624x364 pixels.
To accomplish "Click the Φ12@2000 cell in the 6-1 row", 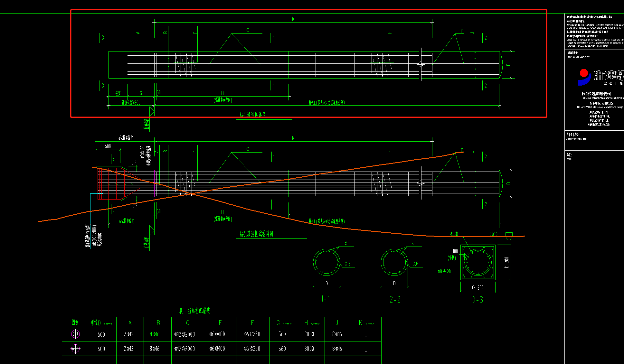I will pos(184,334).
